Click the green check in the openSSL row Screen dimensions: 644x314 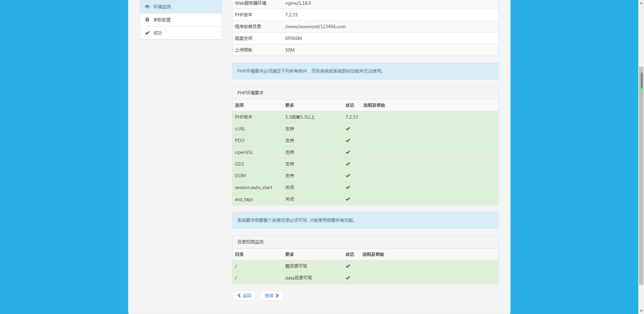348,152
